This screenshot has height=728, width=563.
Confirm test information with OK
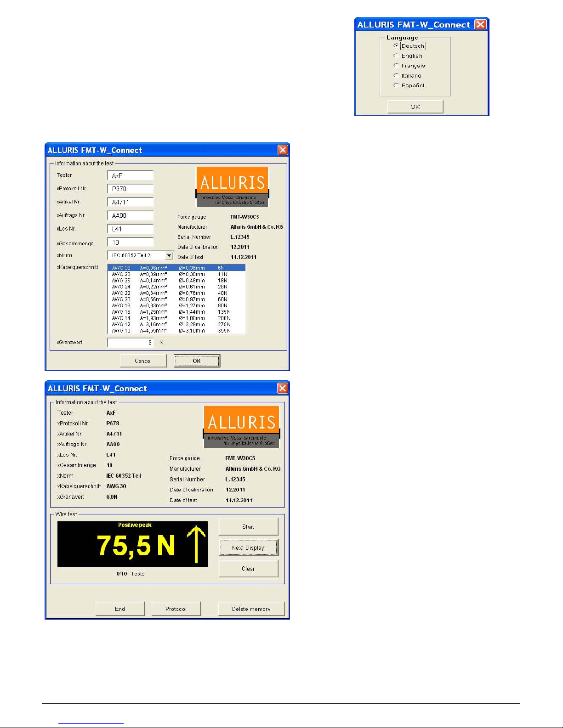click(x=197, y=361)
